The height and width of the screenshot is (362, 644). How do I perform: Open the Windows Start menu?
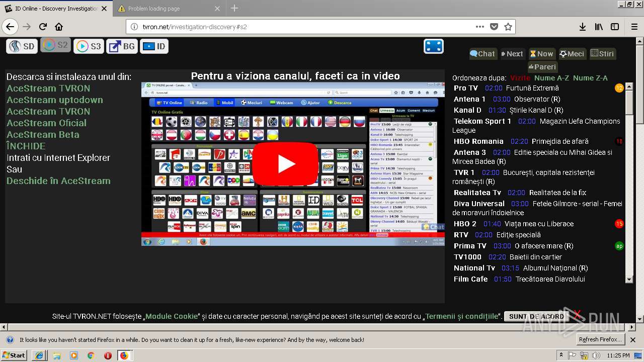[14, 355]
